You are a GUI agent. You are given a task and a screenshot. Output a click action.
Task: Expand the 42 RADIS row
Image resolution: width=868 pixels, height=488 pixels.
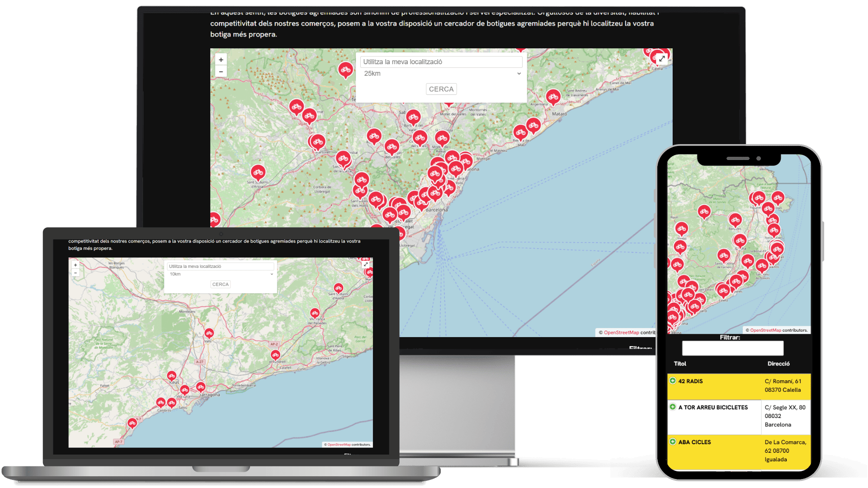[673, 381]
